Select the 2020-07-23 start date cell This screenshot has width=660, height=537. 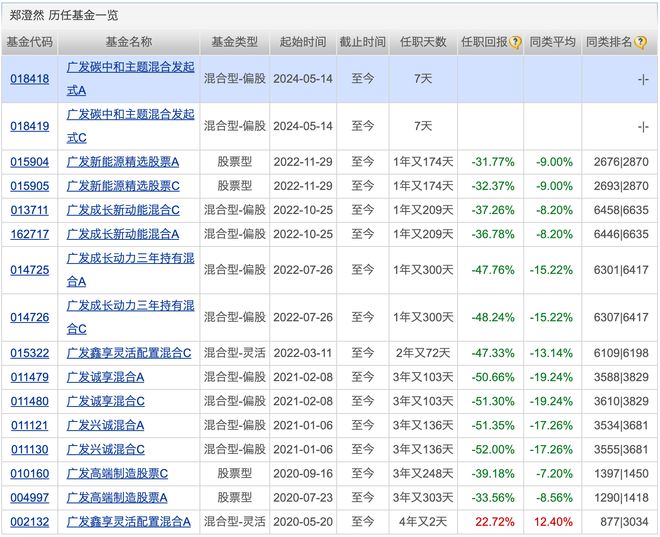(303, 497)
